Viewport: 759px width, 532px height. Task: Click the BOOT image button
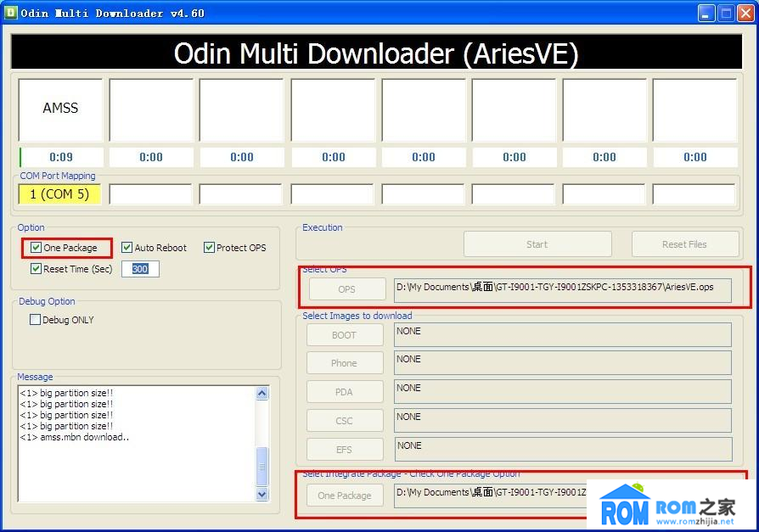[345, 334]
